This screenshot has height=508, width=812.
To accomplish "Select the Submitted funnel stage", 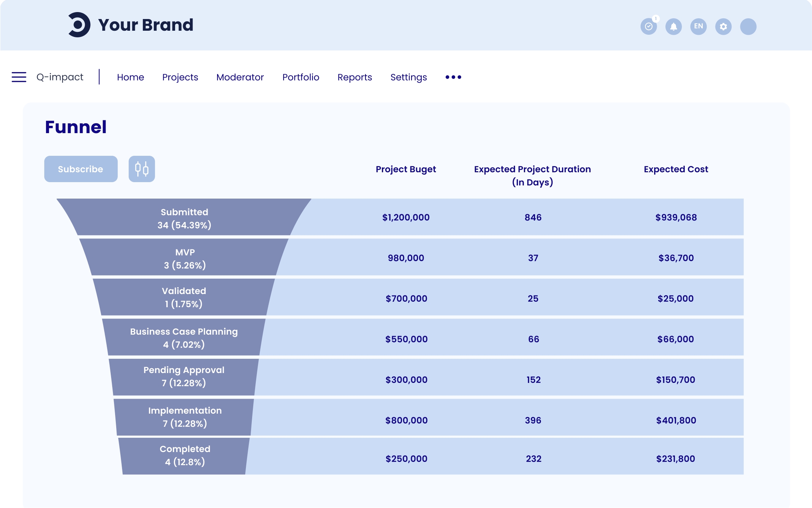I will 184,218.
